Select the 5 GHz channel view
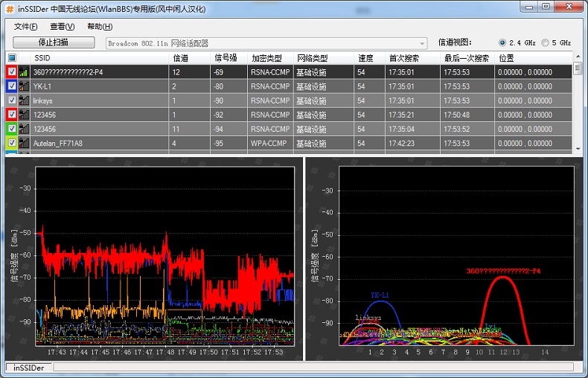588x378 pixels. point(546,42)
